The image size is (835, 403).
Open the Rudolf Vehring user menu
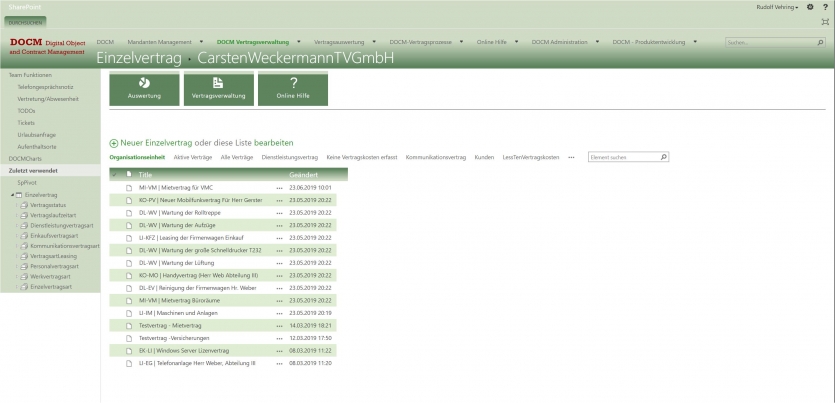[777, 7]
